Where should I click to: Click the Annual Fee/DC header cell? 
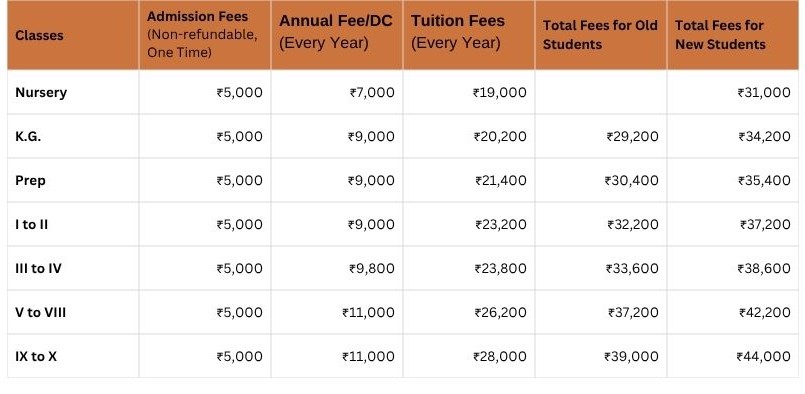[337, 35]
